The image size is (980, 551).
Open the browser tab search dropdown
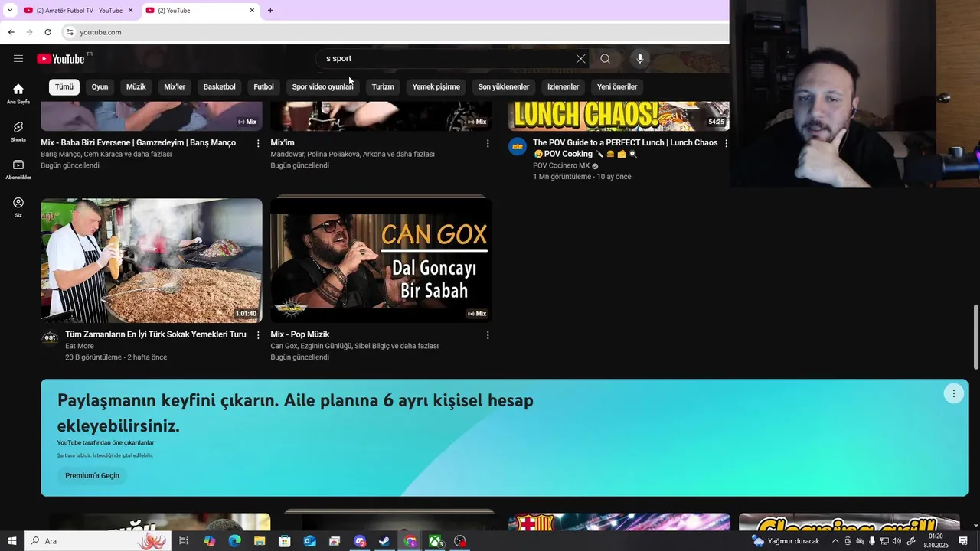pyautogui.click(x=10, y=10)
